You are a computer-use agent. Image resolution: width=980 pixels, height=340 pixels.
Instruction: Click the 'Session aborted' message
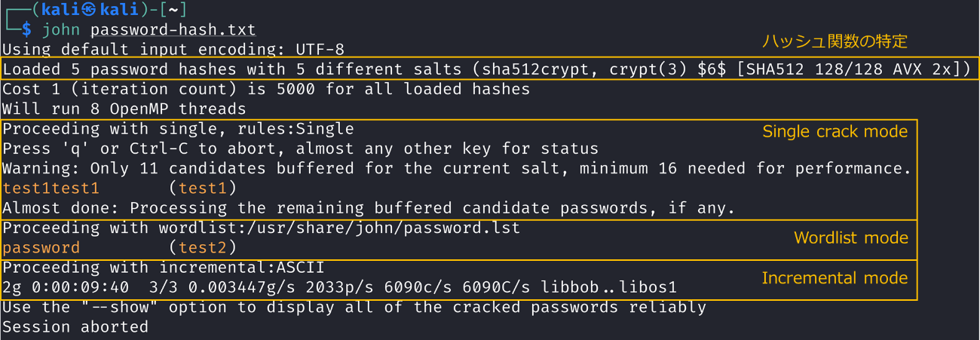pyautogui.click(x=75, y=327)
